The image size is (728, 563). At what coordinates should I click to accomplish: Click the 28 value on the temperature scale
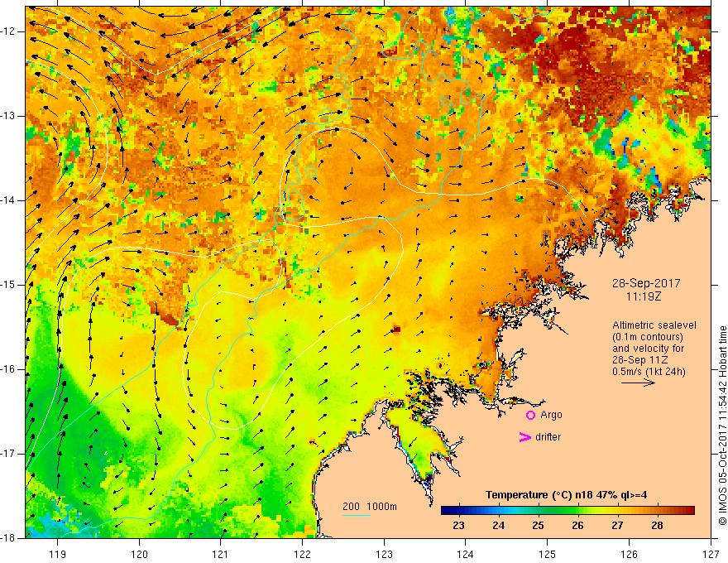657,526
